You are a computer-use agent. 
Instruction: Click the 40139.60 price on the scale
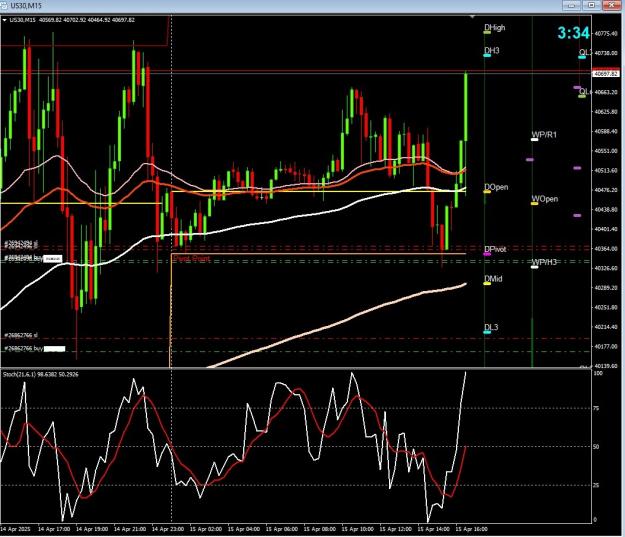[x=606, y=366]
